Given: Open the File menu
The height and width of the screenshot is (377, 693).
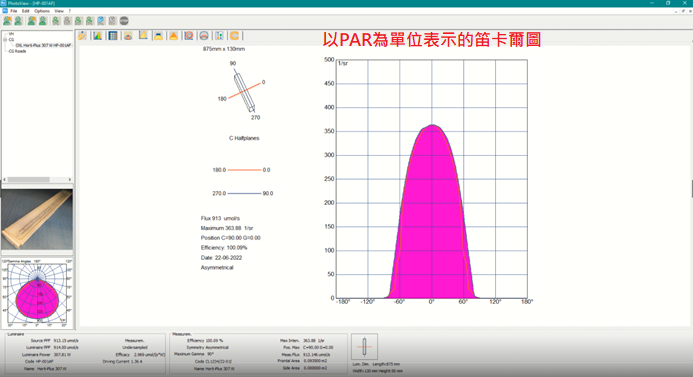Looking at the screenshot, I should pos(14,11).
